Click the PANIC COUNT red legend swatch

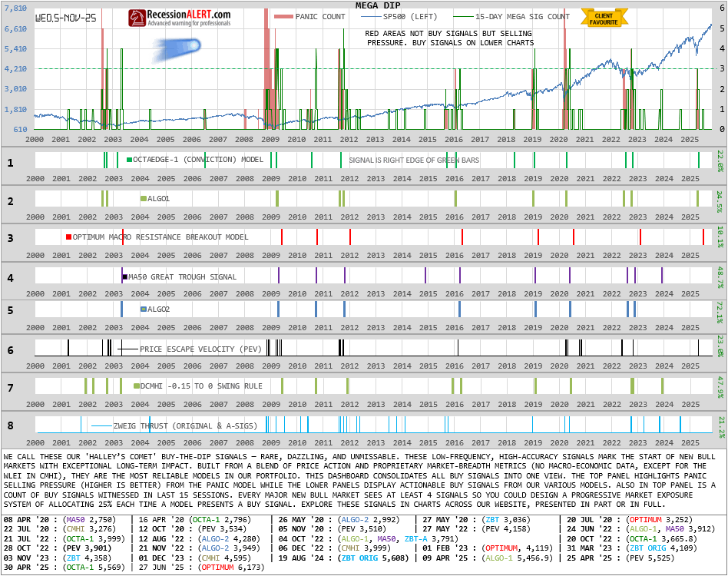pyautogui.click(x=283, y=16)
